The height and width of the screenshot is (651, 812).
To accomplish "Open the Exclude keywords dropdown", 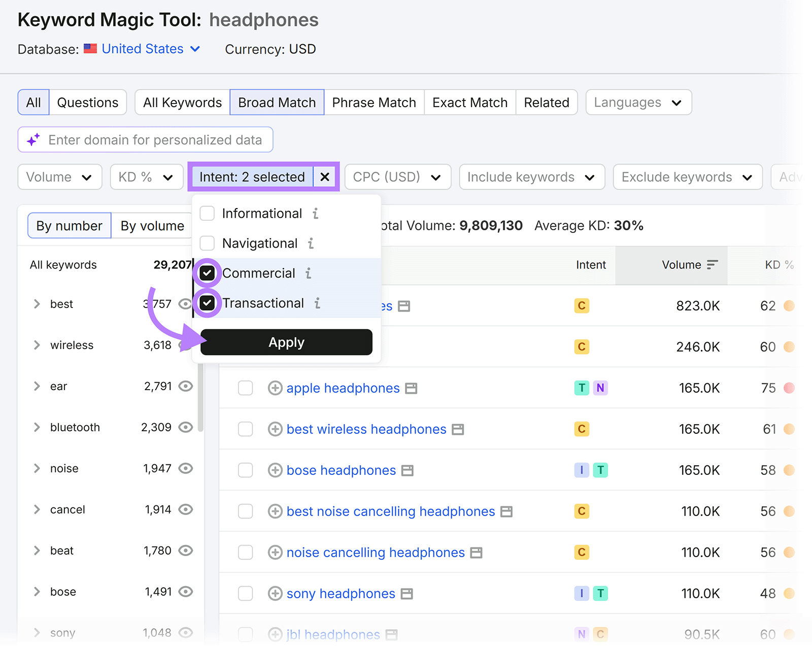I will (688, 177).
